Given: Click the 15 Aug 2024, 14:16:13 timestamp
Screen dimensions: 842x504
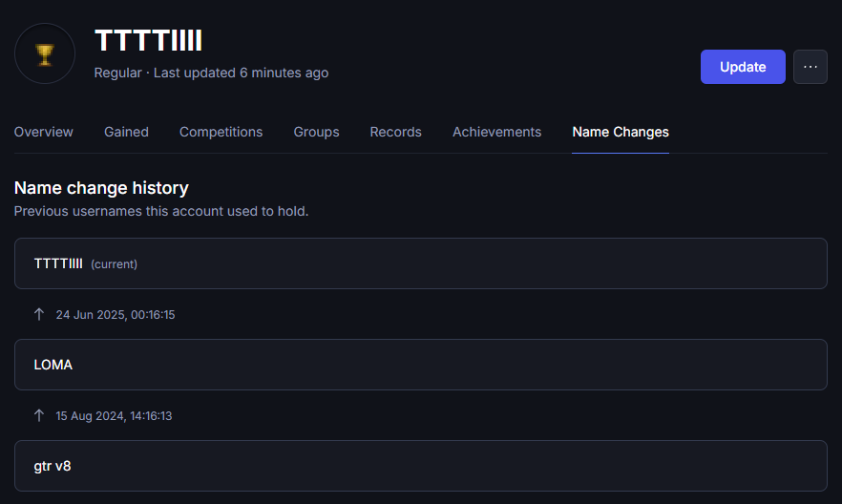Looking at the screenshot, I should click(114, 416).
